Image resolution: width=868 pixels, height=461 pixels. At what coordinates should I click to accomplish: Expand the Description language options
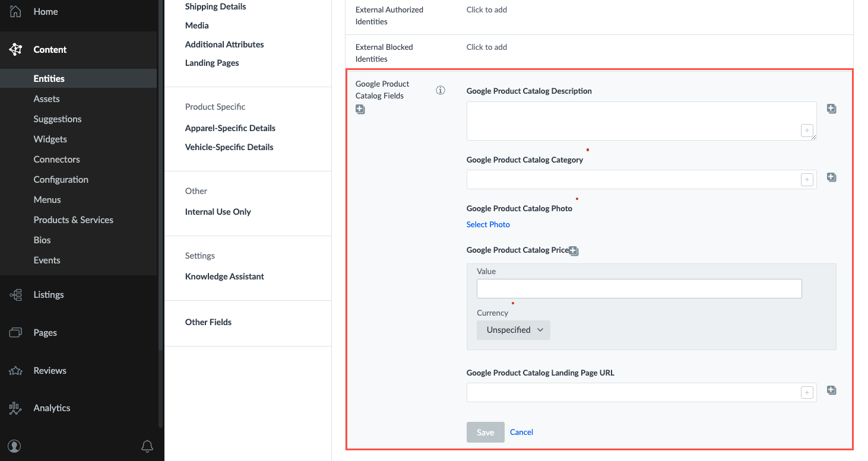(x=807, y=130)
